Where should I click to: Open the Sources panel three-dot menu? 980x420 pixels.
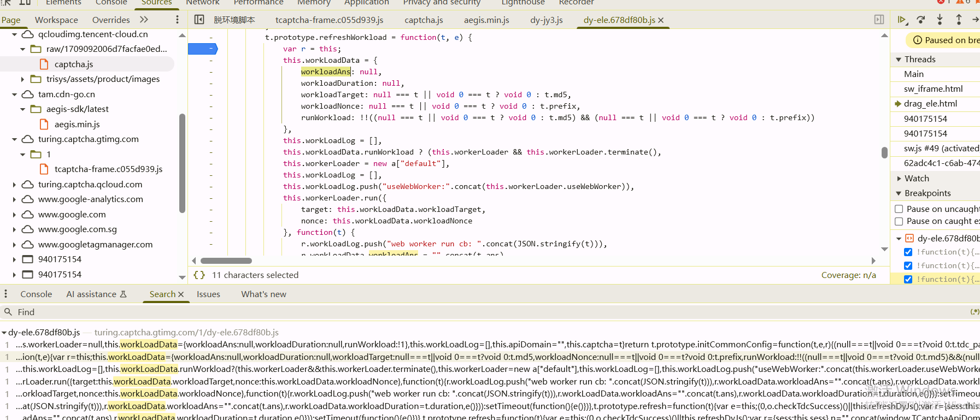pyautogui.click(x=177, y=20)
